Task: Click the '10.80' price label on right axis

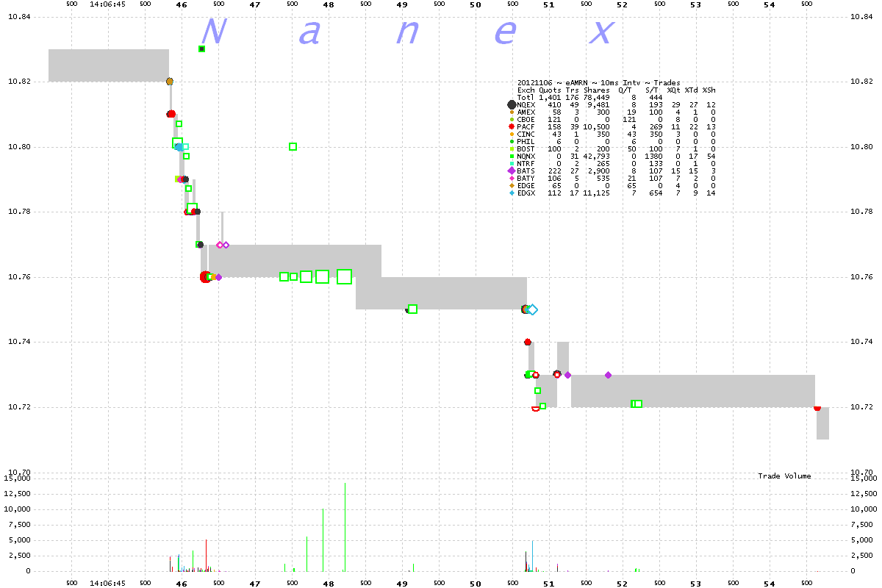Action: pyautogui.click(x=861, y=147)
